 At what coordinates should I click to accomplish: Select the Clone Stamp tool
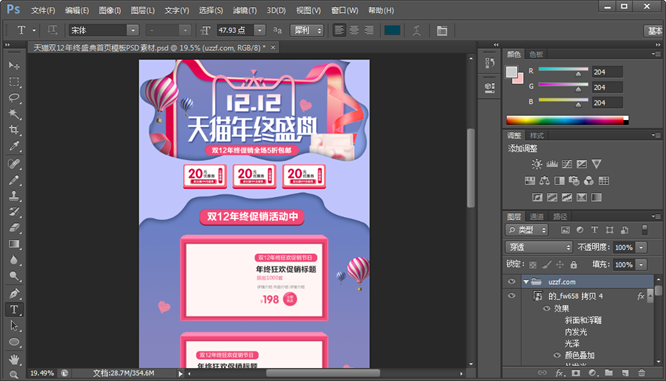coord(14,196)
